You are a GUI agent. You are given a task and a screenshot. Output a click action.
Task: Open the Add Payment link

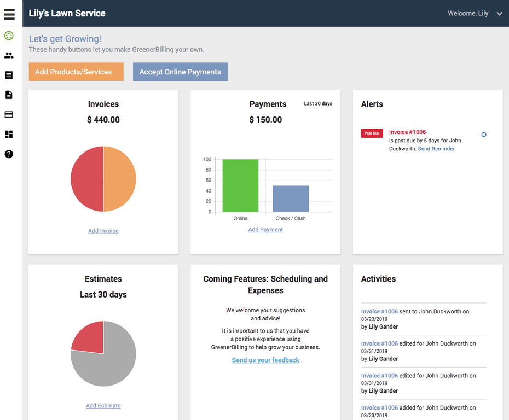point(265,230)
